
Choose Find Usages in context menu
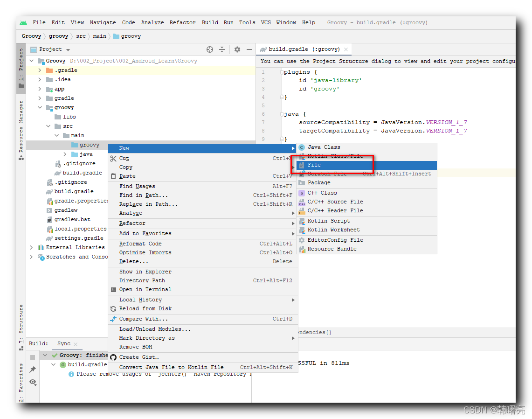pyautogui.click(x=203, y=187)
